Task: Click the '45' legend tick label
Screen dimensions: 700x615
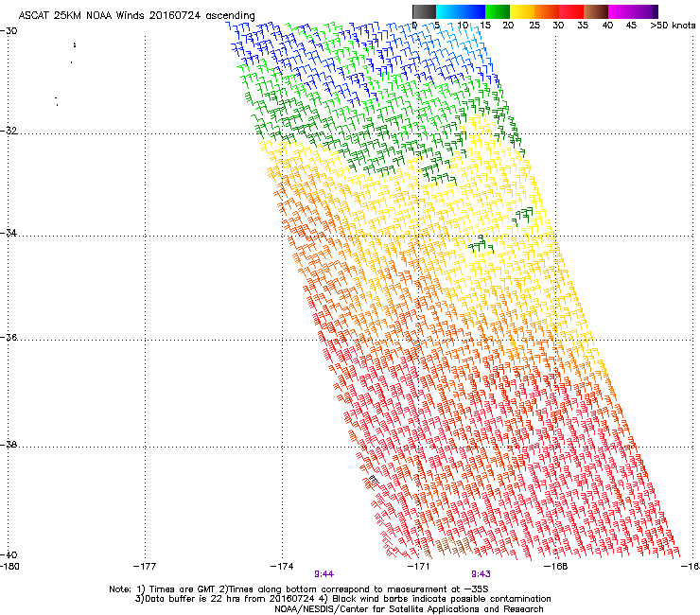Action: click(631, 26)
